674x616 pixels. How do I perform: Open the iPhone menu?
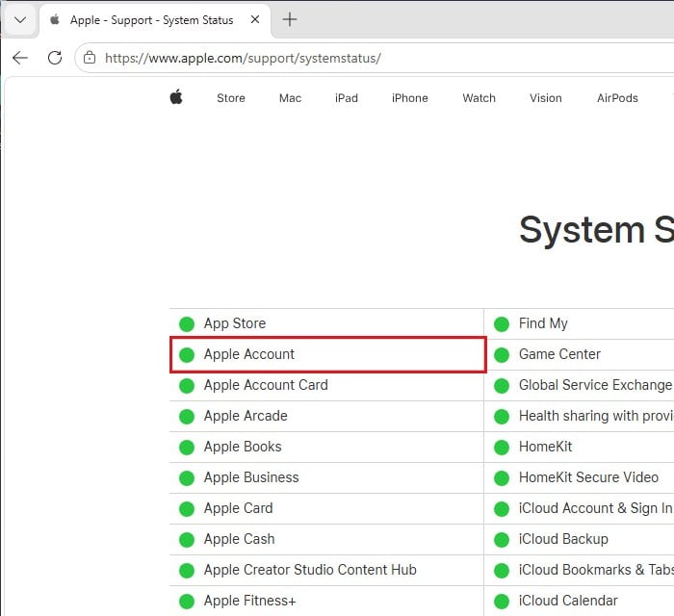(409, 98)
